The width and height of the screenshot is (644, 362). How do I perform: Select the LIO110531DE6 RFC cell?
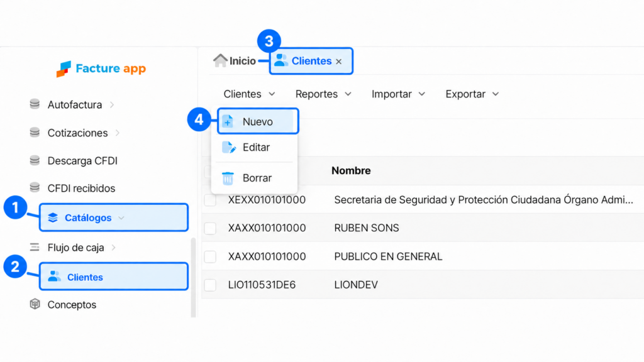(262, 285)
